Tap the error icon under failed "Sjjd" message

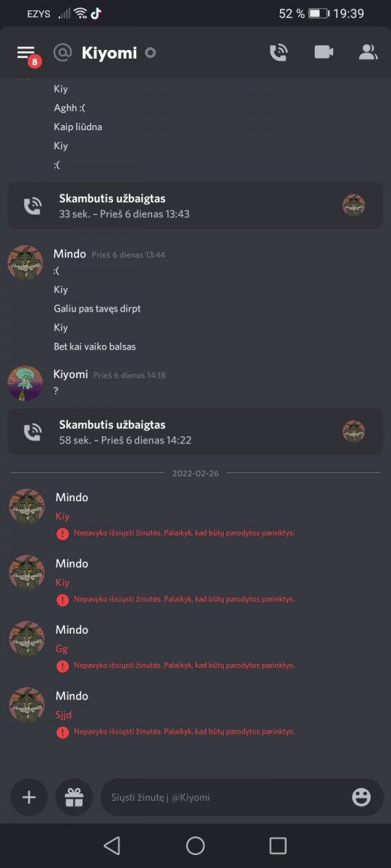(x=63, y=732)
